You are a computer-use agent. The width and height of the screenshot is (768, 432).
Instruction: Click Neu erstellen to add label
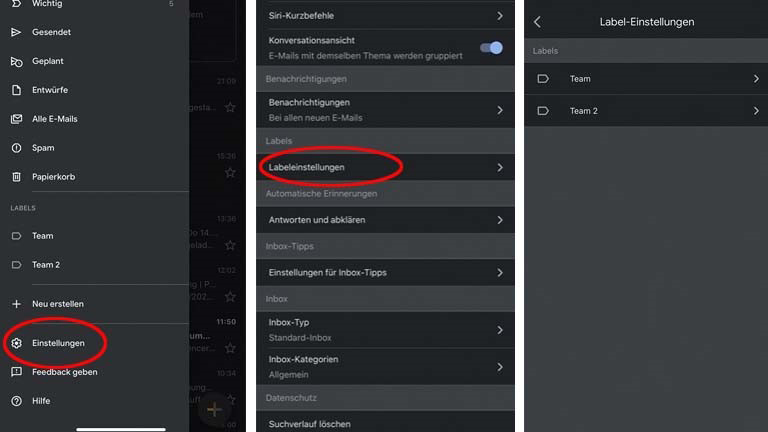57,304
